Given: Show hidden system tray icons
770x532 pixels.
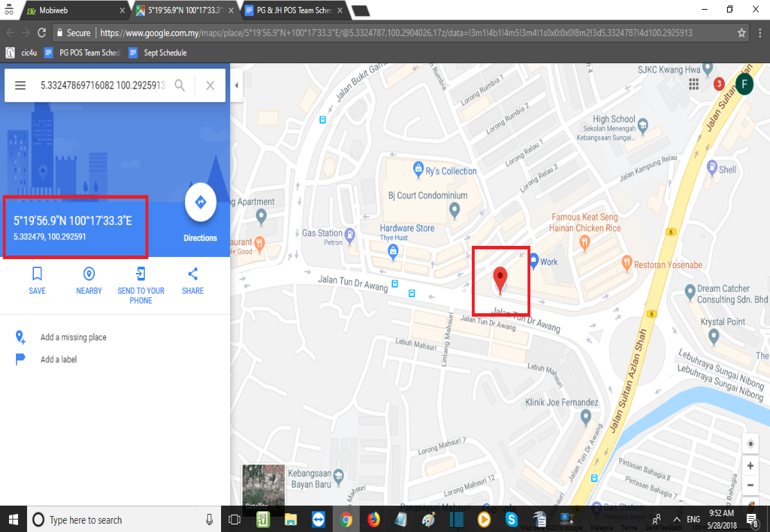Looking at the screenshot, I should 676,520.
